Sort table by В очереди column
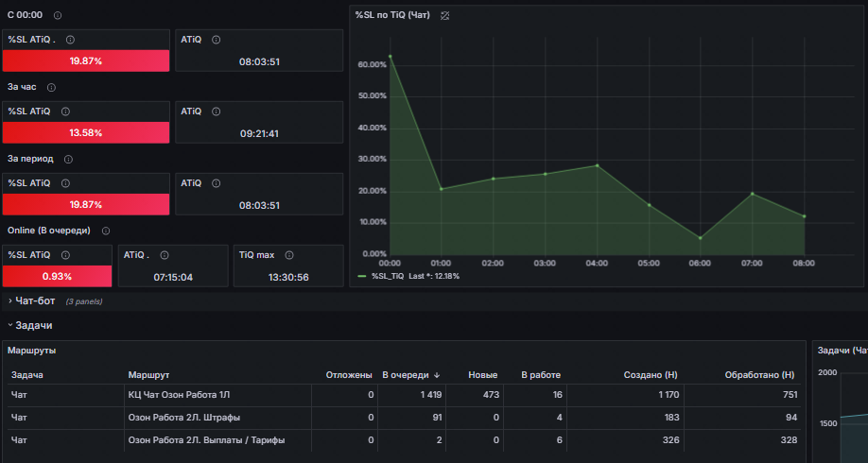 click(x=410, y=375)
